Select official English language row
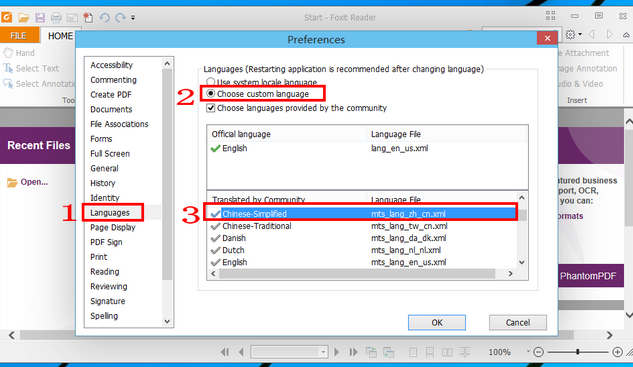 [x=367, y=148]
